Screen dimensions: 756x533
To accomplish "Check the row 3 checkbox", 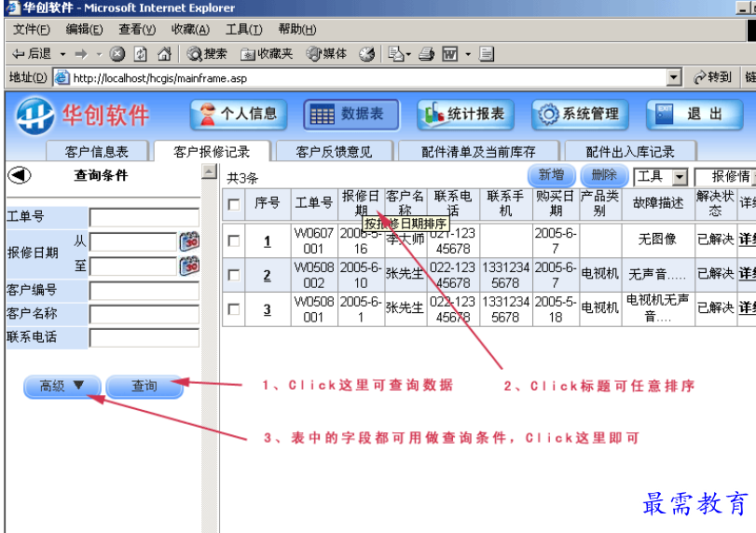I will [234, 309].
